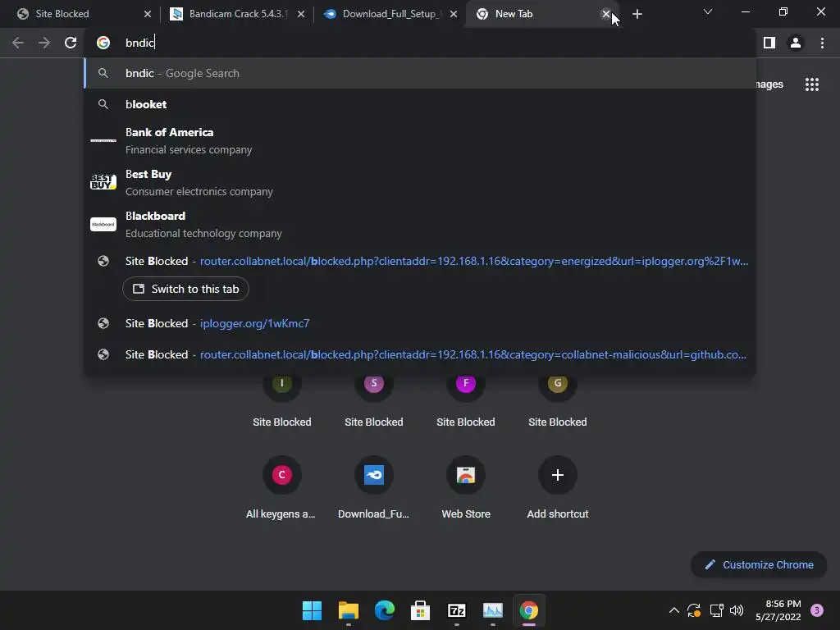840x630 pixels.
Task: Choose the Best Buy suggestion
Action: 420,182
